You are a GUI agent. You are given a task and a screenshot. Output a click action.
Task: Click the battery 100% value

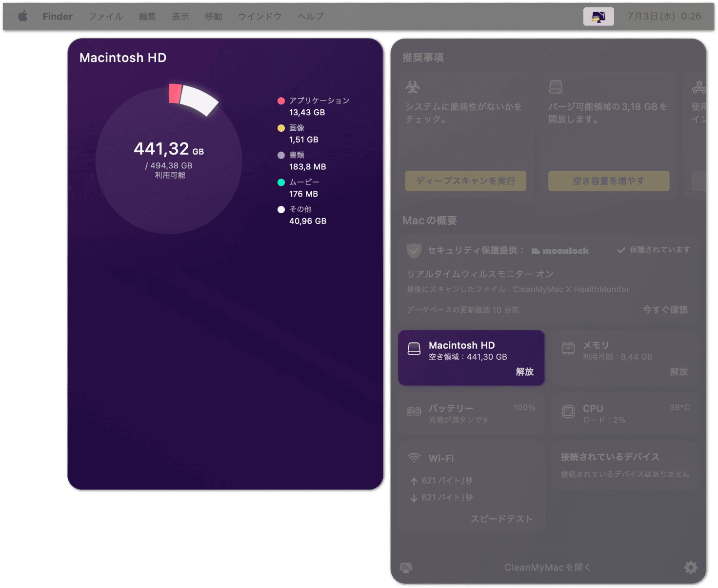tap(524, 408)
